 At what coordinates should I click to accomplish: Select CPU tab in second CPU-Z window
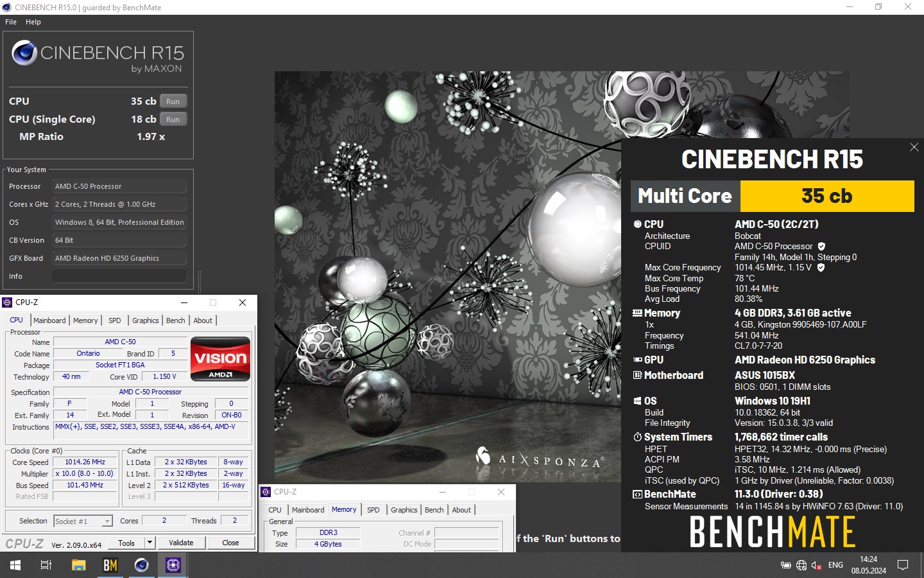[275, 510]
